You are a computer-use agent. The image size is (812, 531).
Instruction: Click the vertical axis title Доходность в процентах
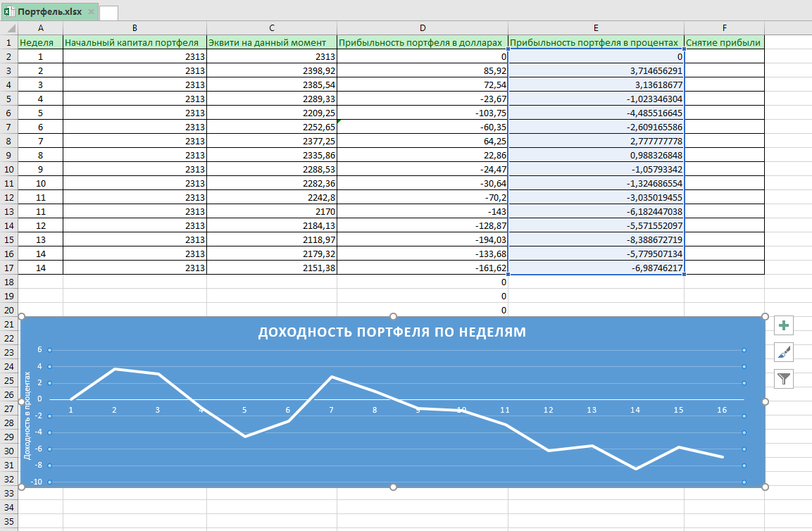coord(27,416)
